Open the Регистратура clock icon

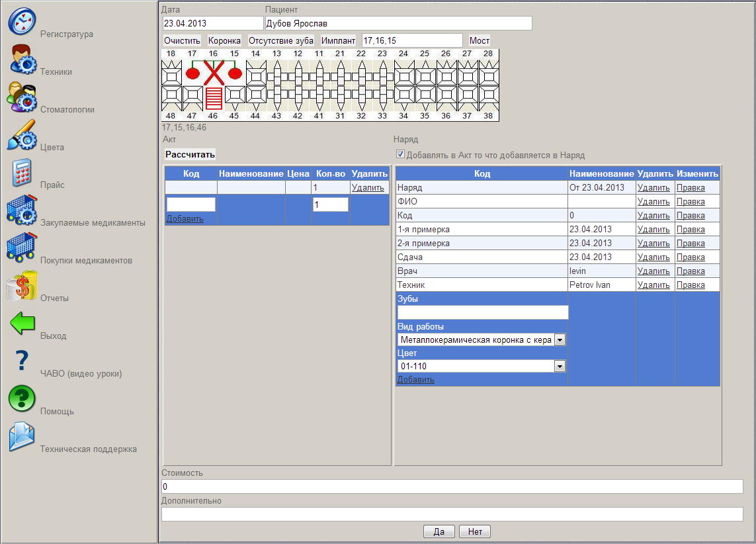click(22, 22)
